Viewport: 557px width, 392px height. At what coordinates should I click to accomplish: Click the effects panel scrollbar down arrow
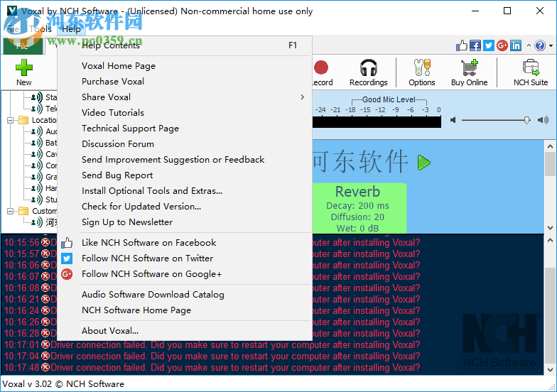[x=550, y=227]
